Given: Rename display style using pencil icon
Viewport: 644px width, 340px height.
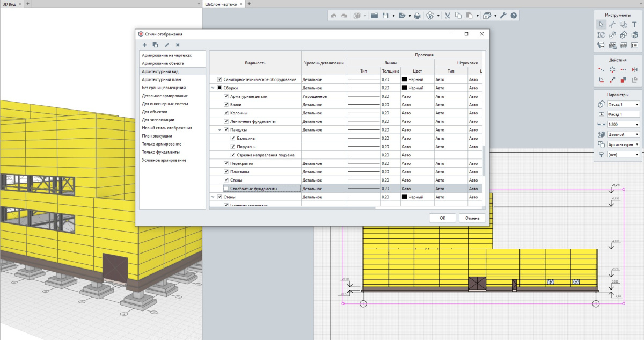Looking at the screenshot, I should (167, 45).
